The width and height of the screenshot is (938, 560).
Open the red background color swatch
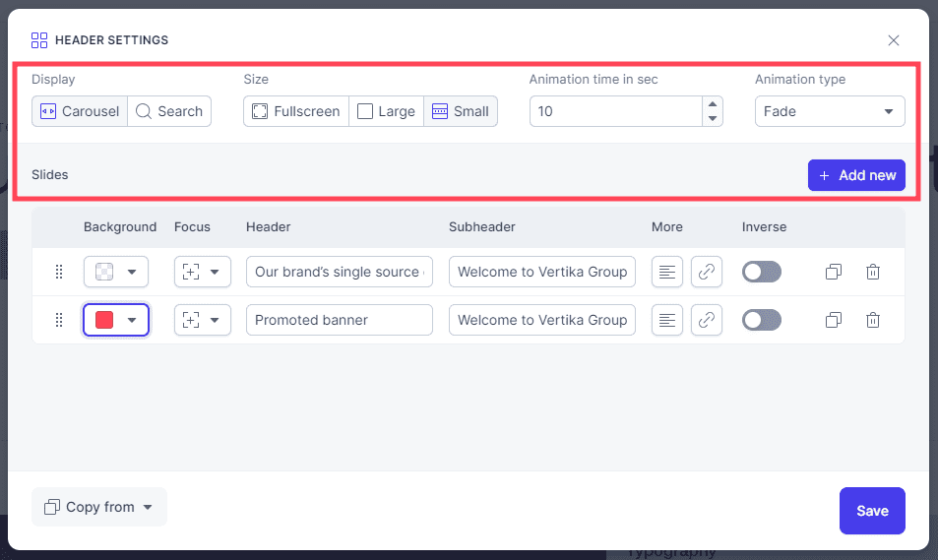coord(116,320)
